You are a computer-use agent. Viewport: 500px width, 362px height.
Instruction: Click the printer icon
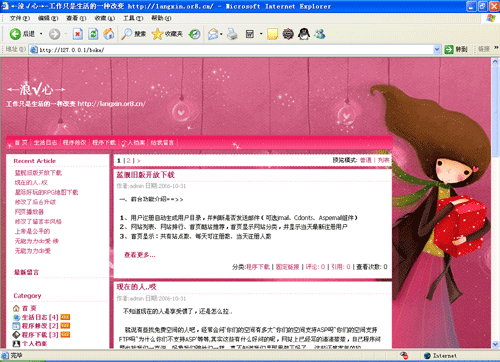point(232,34)
